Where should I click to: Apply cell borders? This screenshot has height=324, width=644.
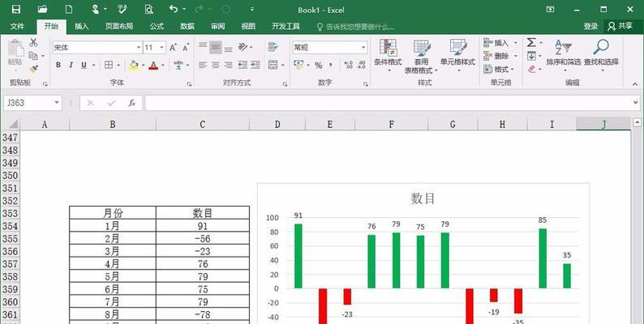click(109, 65)
